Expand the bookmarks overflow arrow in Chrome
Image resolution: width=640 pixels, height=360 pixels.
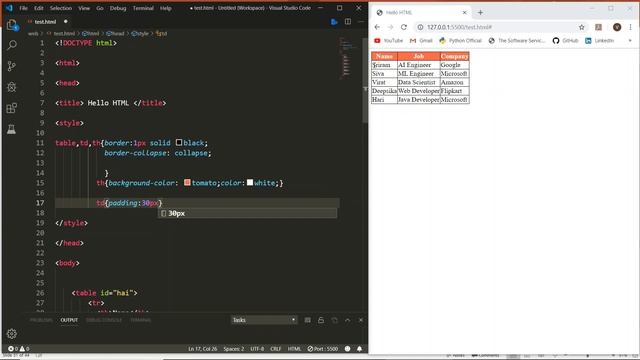[630, 40]
